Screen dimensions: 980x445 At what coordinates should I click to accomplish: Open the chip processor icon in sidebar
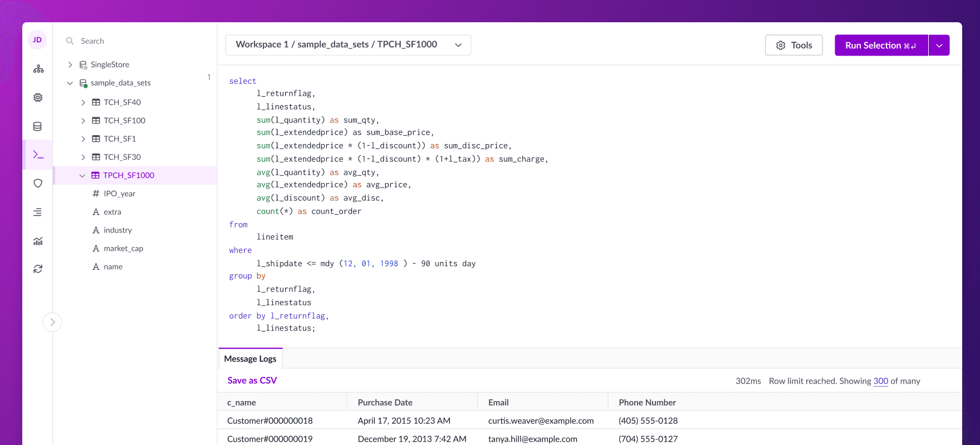click(x=38, y=97)
